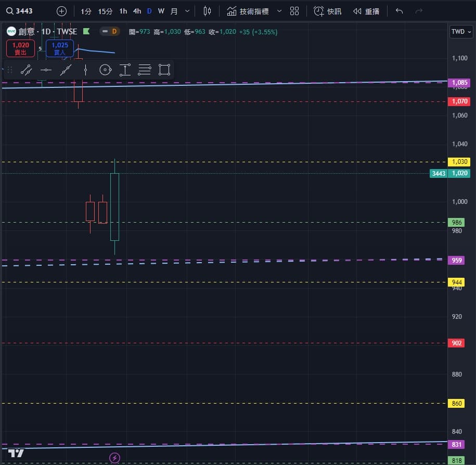Click the 1,020 賣出 sell button
Screen dimensions: 476x465
click(x=21, y=48)
